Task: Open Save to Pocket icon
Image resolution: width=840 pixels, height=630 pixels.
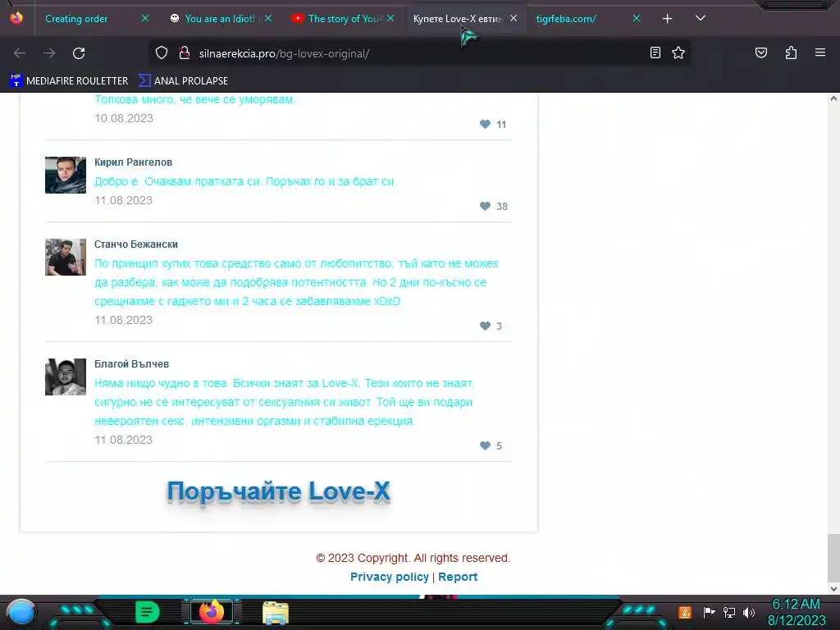Action: [x=761, y=52]
